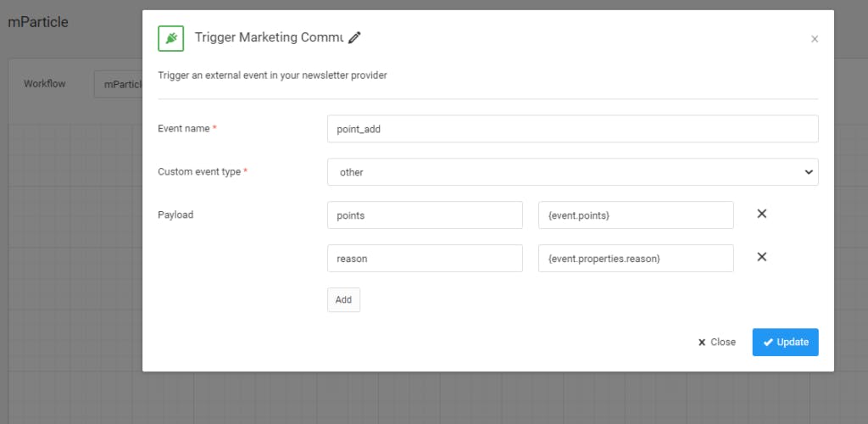Click the small x icon beside Close
Screen dimensions: 868x424
coord(702,343)
